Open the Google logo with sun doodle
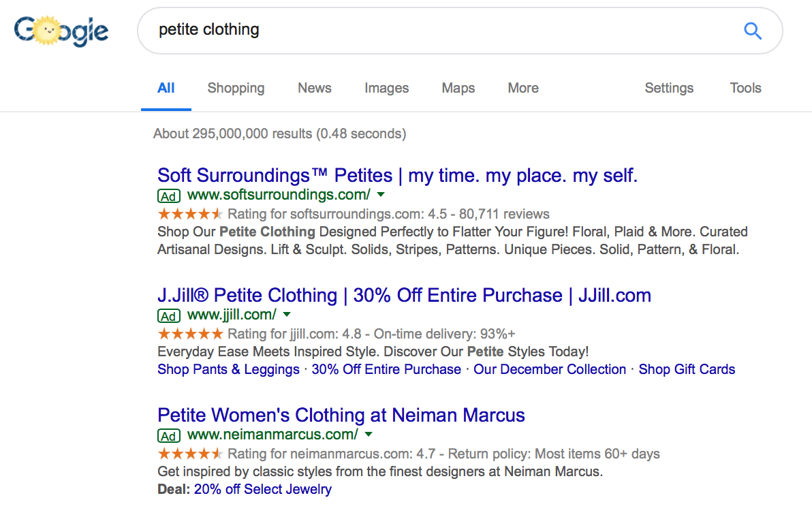Viewport: 812px width, 515px height. point(61,31)
